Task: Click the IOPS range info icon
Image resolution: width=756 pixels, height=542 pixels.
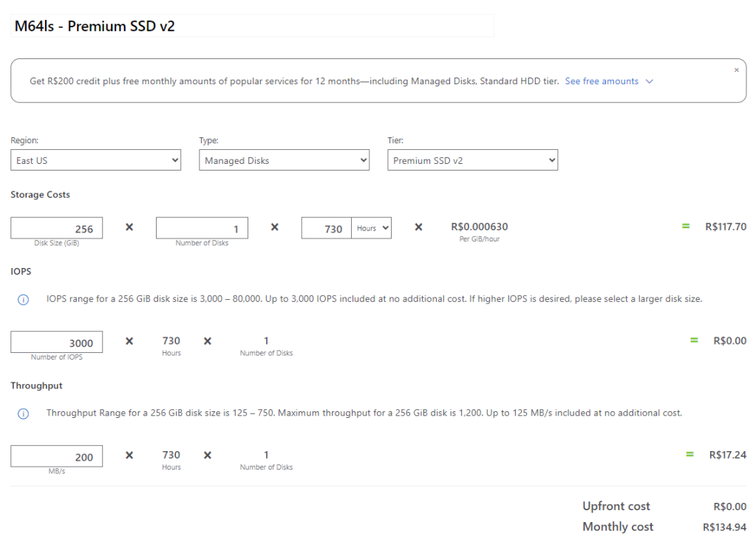Action: [23, 300]
